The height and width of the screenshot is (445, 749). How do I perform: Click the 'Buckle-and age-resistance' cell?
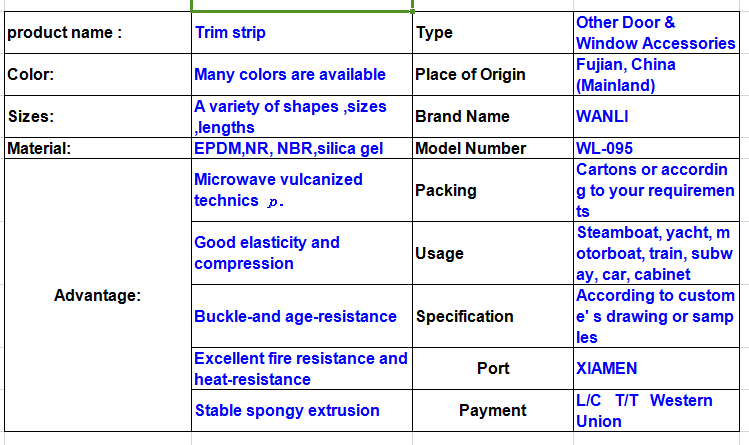click(302, 316)
